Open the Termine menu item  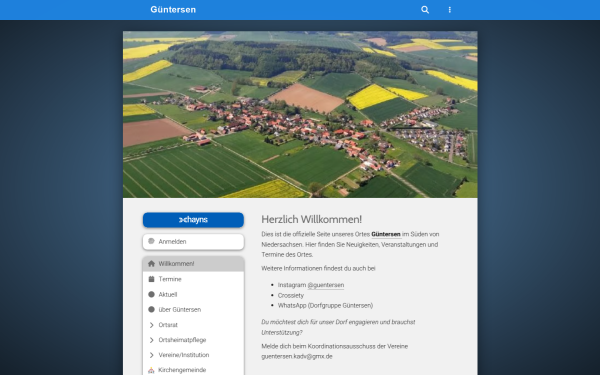193,279
